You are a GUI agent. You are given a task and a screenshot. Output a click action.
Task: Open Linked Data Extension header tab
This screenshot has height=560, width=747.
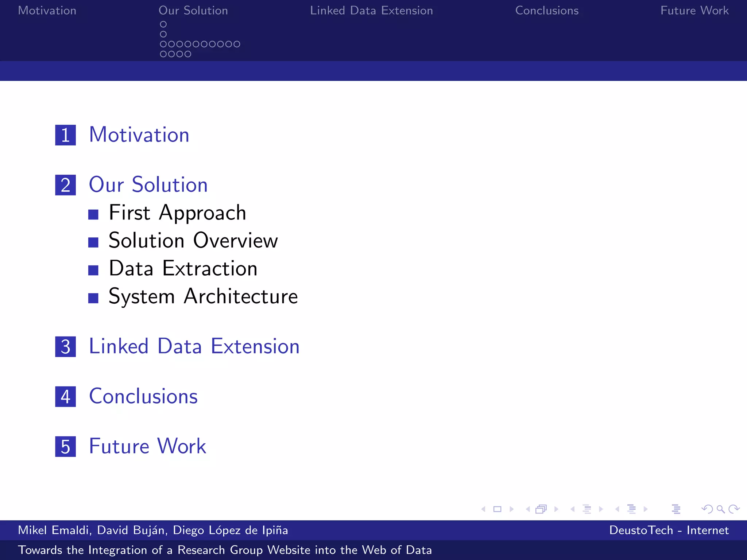pyautogui.click(x=371, y=11)
